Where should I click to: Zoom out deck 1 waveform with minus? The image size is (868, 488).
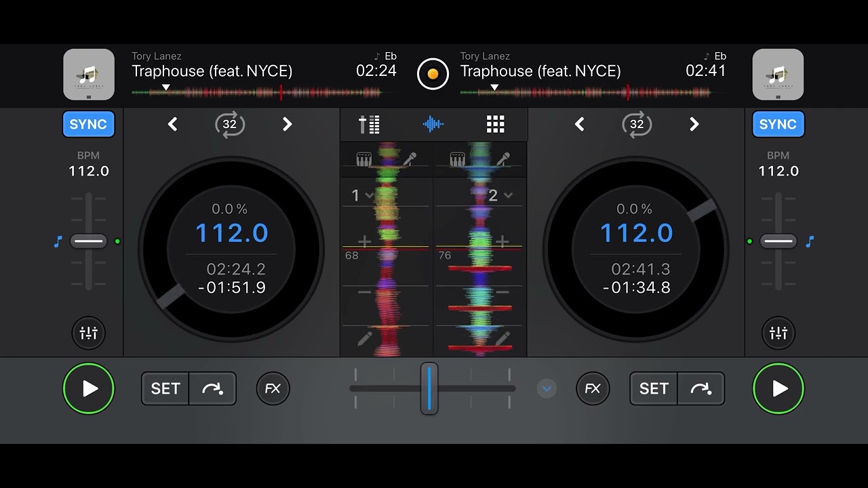tap(364, 292)
